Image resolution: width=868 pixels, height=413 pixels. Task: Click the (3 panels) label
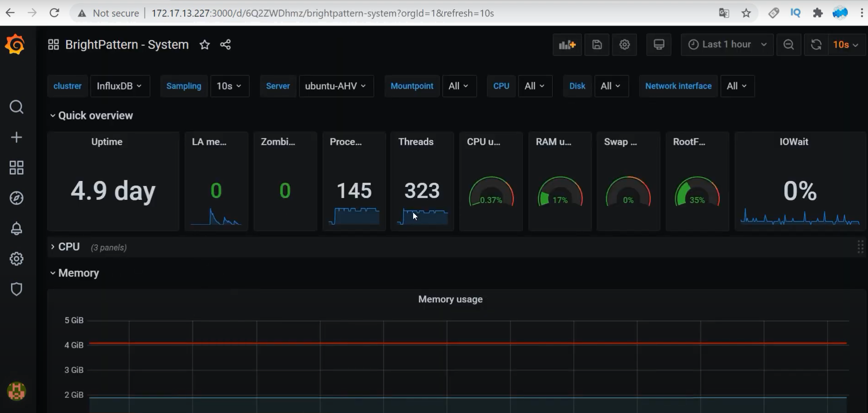pos(109,247)
